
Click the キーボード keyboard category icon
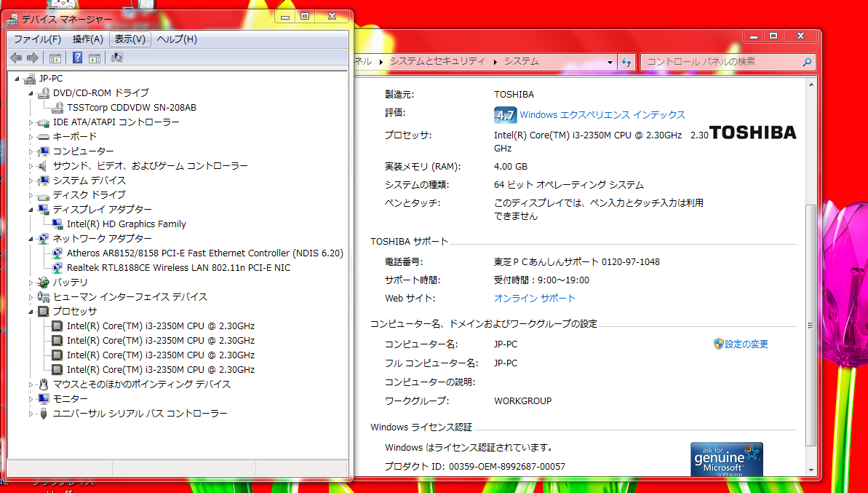[x=44, y=137]
